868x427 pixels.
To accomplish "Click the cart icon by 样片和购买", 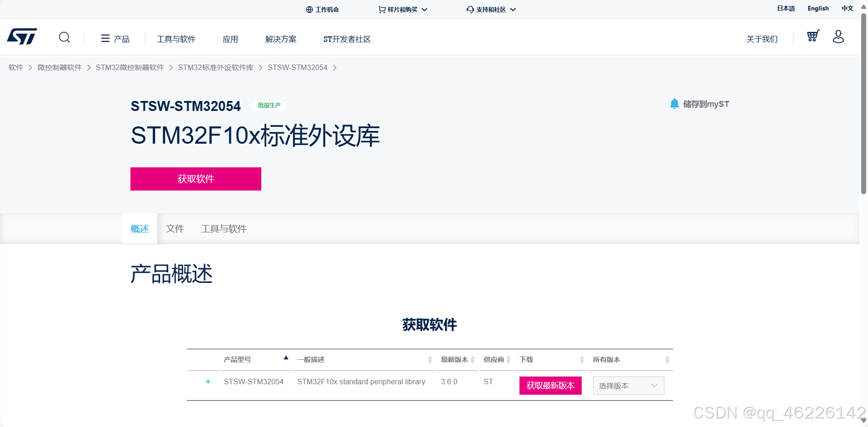I will pyautogui.click(x=382, y=10).
